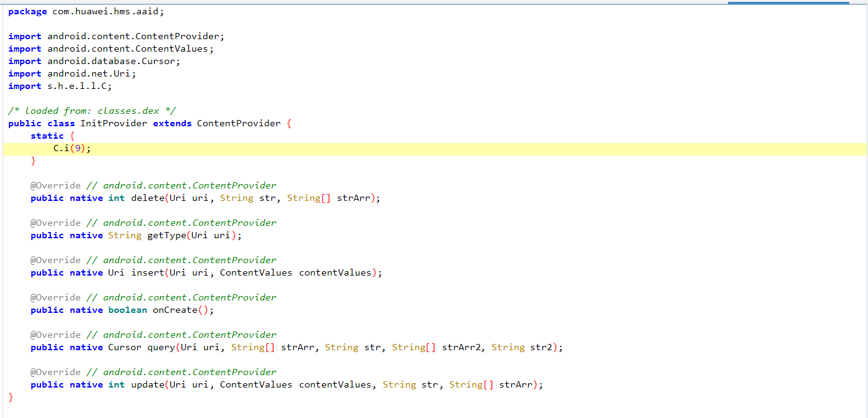
Task: Click the insert method name
Action: coord(147,272)
